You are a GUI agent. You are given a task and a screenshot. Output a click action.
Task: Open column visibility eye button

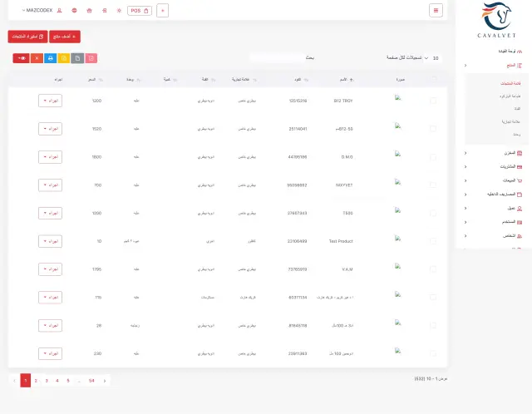click(x=21, y=58)
